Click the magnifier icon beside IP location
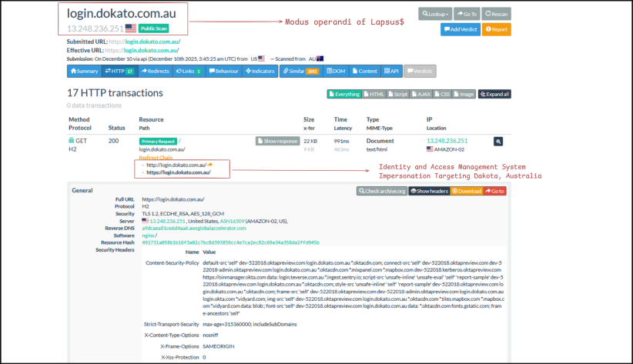Screen dimensions: 633x364 (498, 142)
